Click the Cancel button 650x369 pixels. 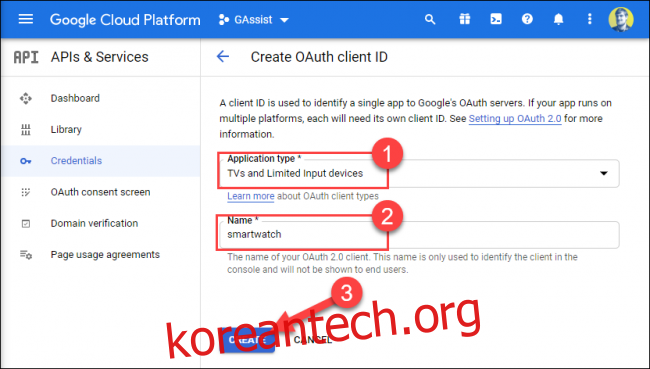[313, 340]
